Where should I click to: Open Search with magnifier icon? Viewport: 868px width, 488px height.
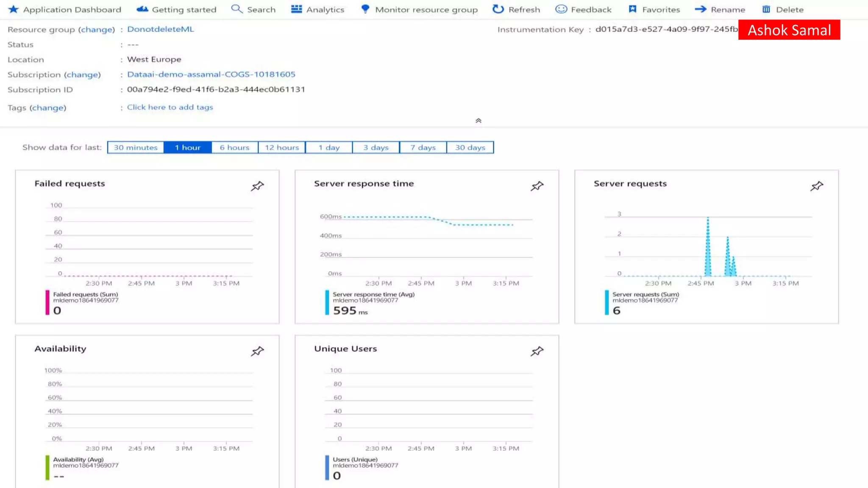(236, 9)
